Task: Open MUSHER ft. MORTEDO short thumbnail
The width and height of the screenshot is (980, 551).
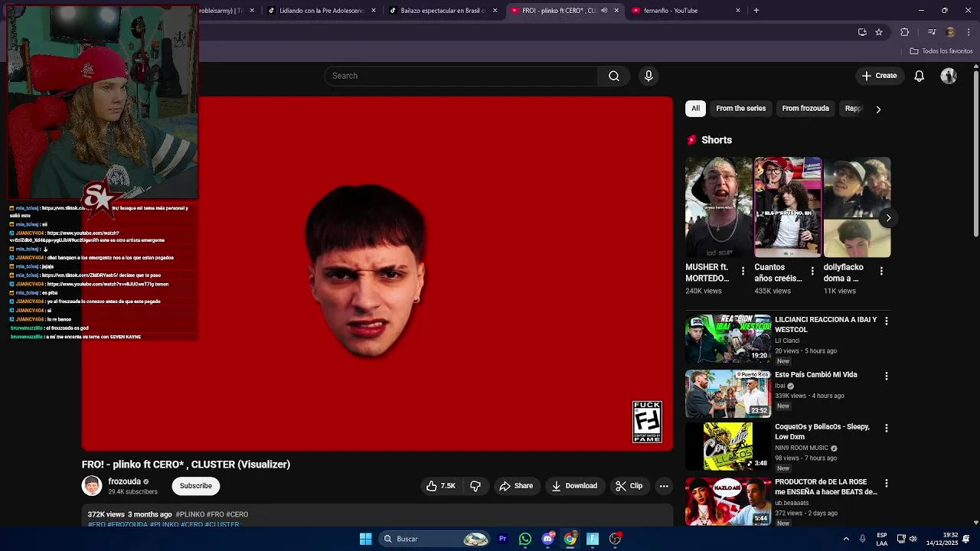Action: [719, 207]
